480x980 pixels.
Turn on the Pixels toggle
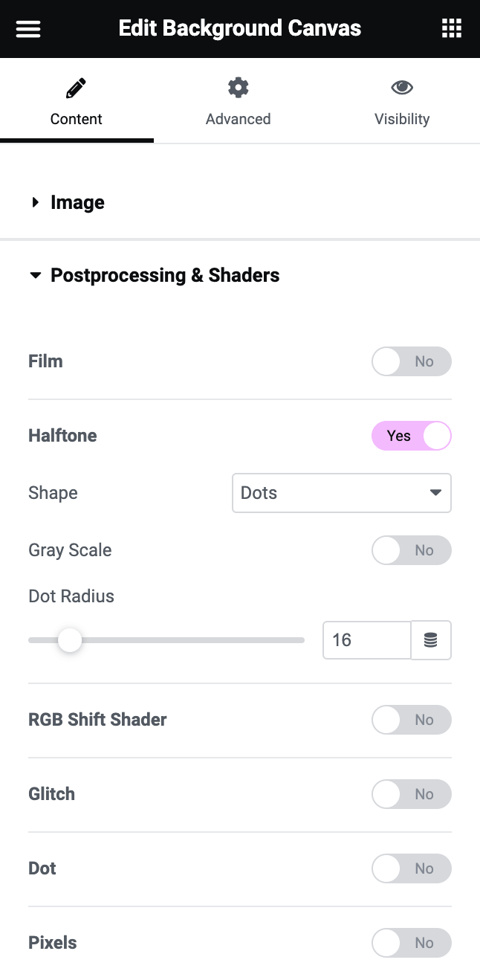pyautogui.click(x=411, y=943)
